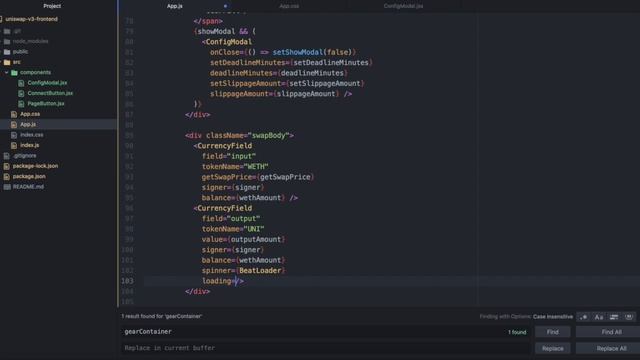
Task: Click the project repository icon
Action: pos(2,19)
